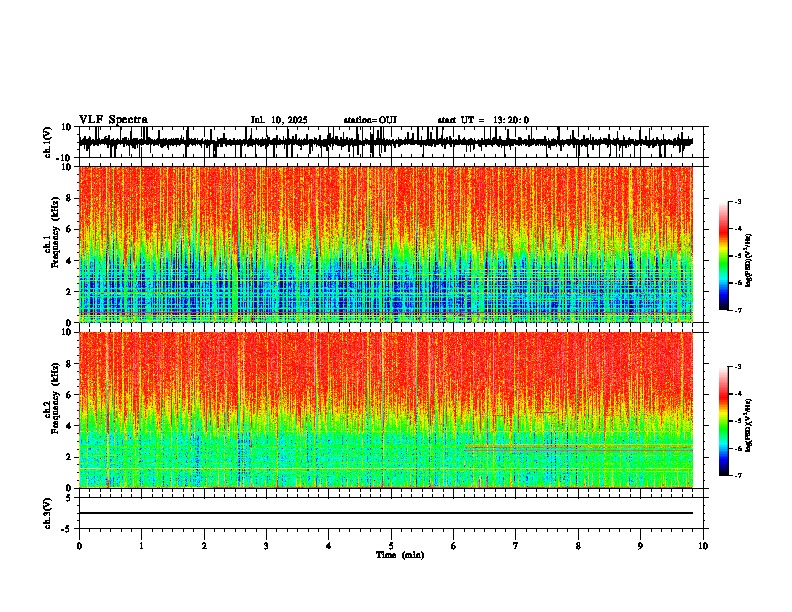Click the "Time (min)" axis label

tap(400, 555)
